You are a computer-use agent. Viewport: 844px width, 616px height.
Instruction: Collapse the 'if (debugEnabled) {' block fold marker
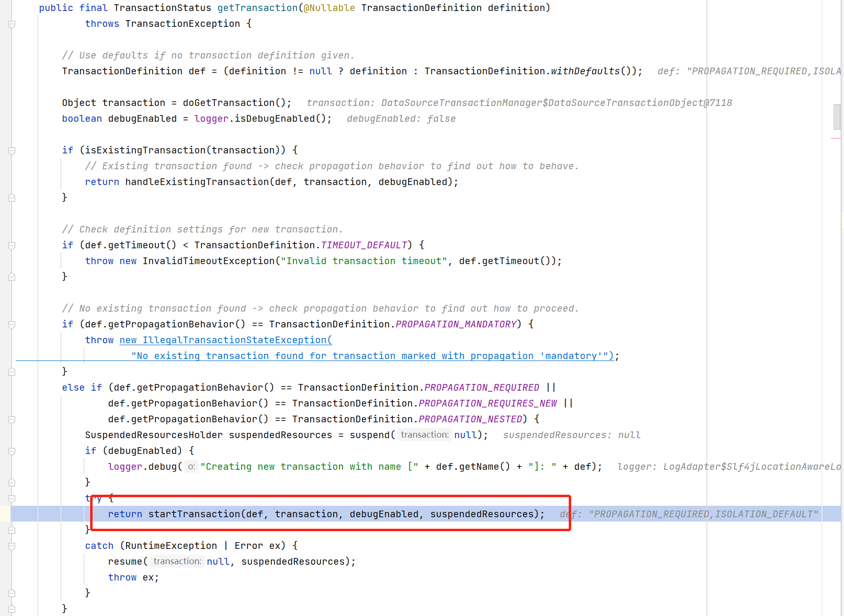(12, 451)
